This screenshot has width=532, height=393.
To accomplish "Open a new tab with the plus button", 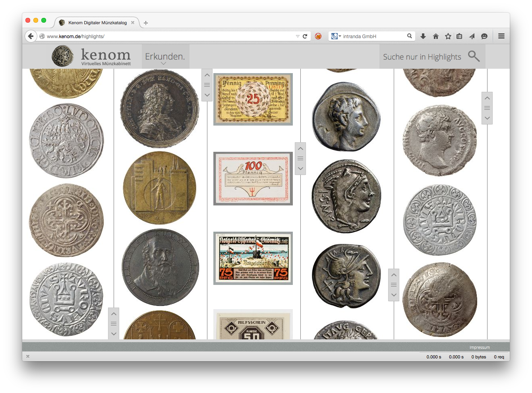I will (x=146, y=23).
